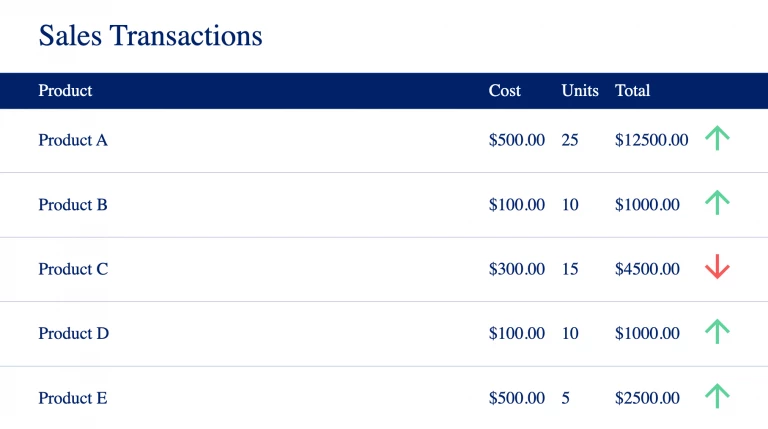
Task: Select the Product C row name
Action: pyautogui.click(x=73, y=269)
